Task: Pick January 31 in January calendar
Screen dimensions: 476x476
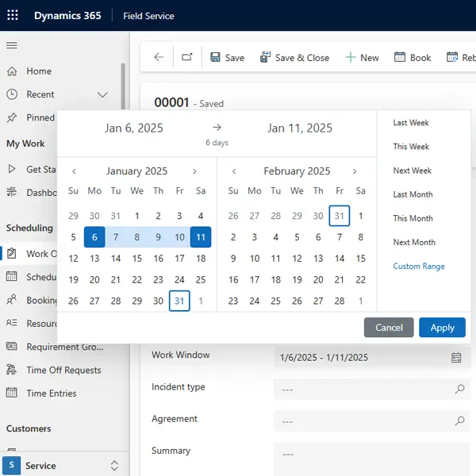Action: tap(179, 301)
